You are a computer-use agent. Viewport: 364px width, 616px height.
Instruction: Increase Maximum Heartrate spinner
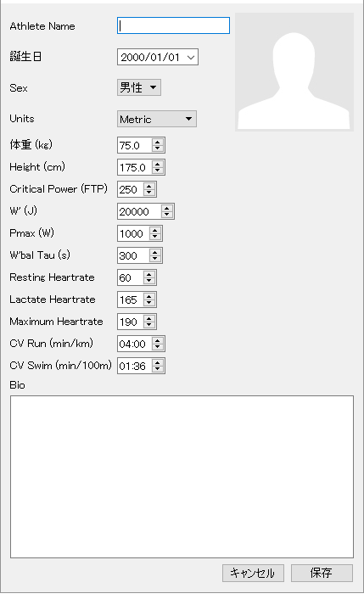click(x=148, y=318)
